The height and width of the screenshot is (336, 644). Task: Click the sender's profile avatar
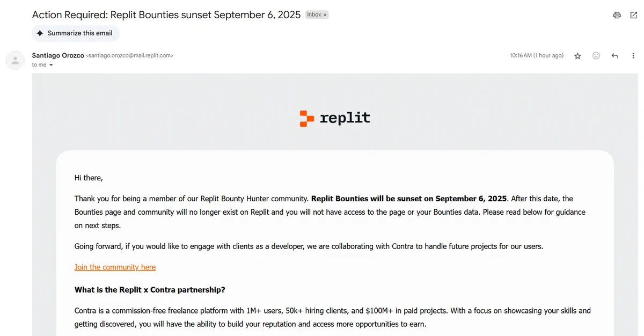(x=15, y=60)
